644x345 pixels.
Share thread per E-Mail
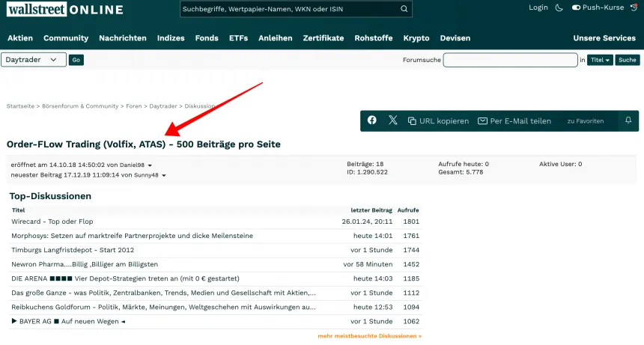pos(514,121)
